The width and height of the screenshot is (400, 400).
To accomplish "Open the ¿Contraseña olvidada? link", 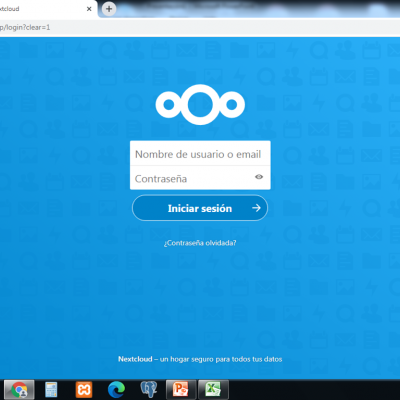I will click(x=200, y=243).
